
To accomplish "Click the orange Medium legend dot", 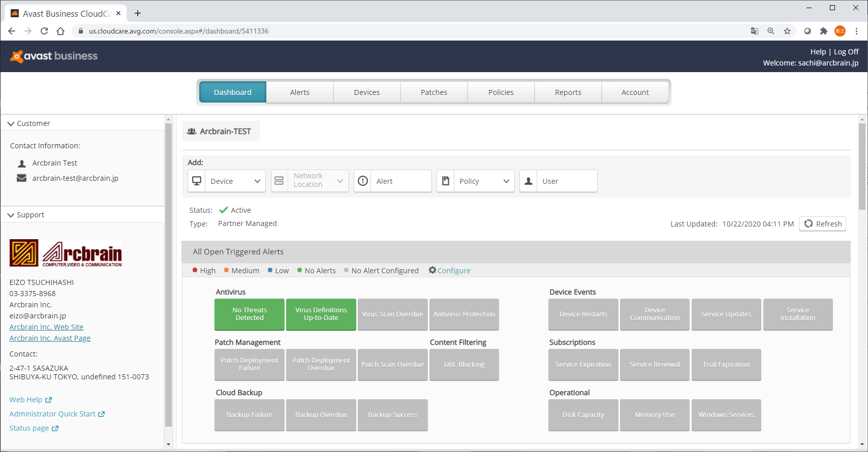I will click(226, 270).
